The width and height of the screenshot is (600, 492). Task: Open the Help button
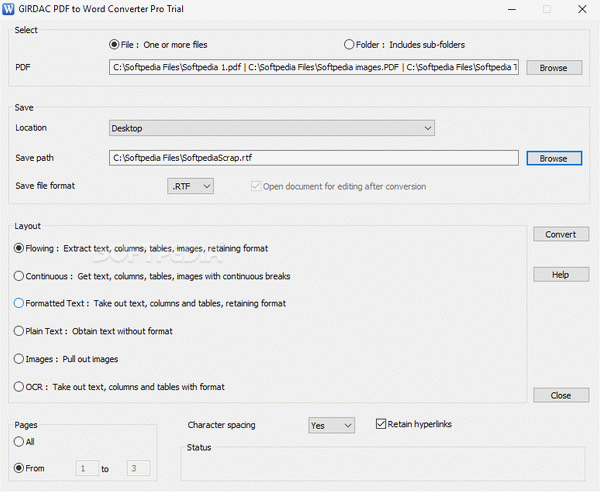(561, 274)
